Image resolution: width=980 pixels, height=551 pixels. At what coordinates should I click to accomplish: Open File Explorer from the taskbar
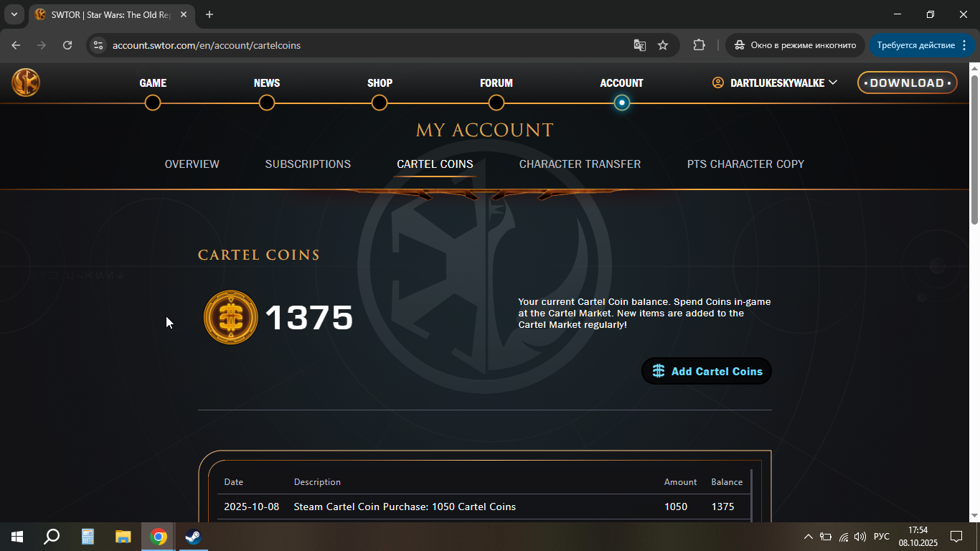tap(123, 537)
